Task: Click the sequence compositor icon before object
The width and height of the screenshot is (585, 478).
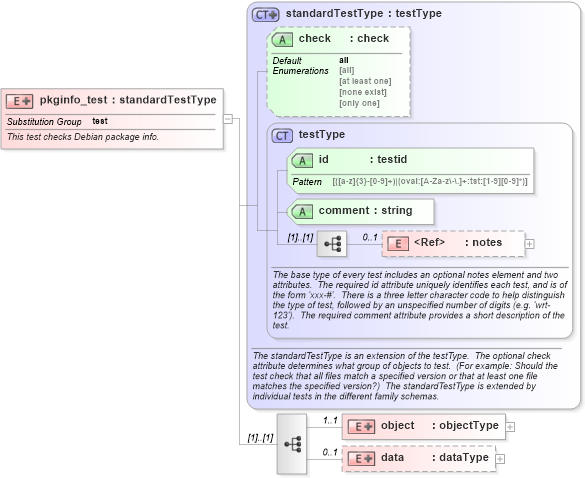Action: (x=292, y=444)
